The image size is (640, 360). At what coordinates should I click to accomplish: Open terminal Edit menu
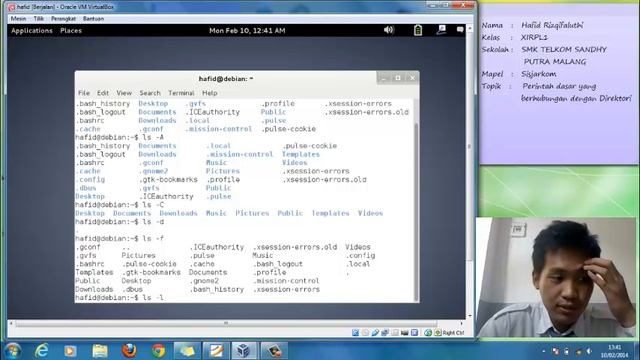[x=103, y=93]
